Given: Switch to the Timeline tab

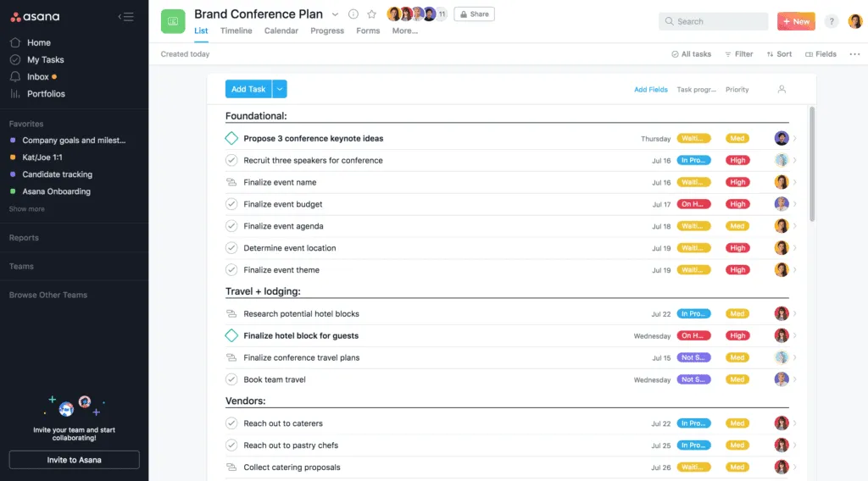Looking at the screenshot, I should (x=236, y=30).
